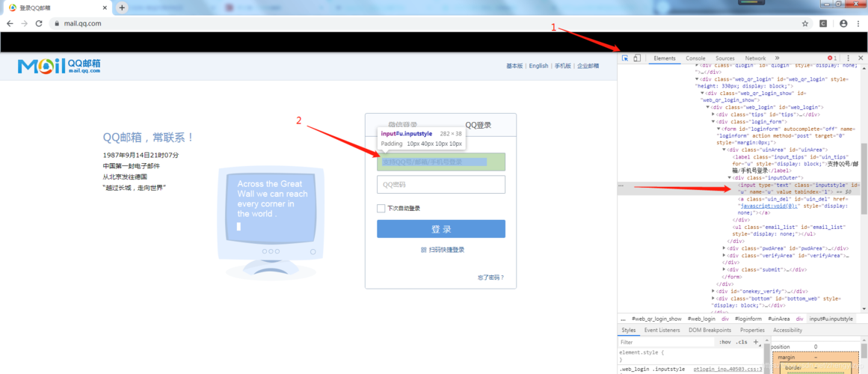
Task: Go back using the browser back arrow
Action: tap(10, 24)
